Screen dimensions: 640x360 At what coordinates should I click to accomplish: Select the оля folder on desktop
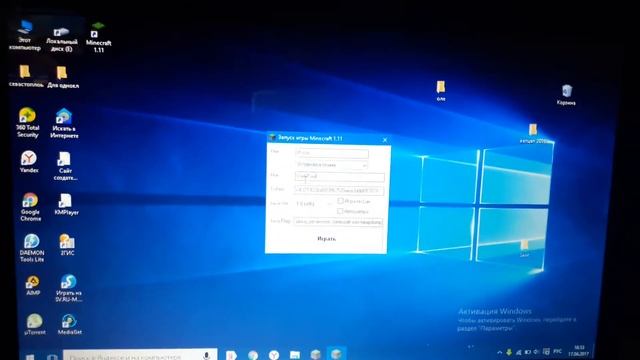(441, 90)
